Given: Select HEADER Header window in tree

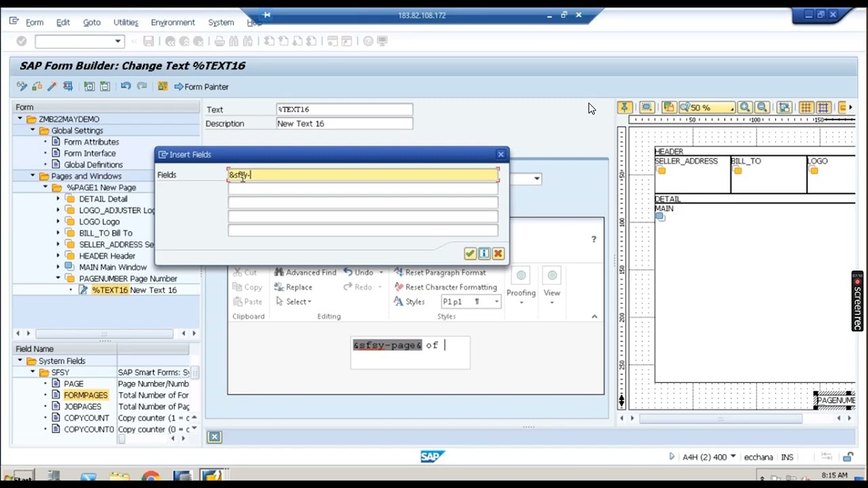Looking at the screenshot, I should [107, 256].
